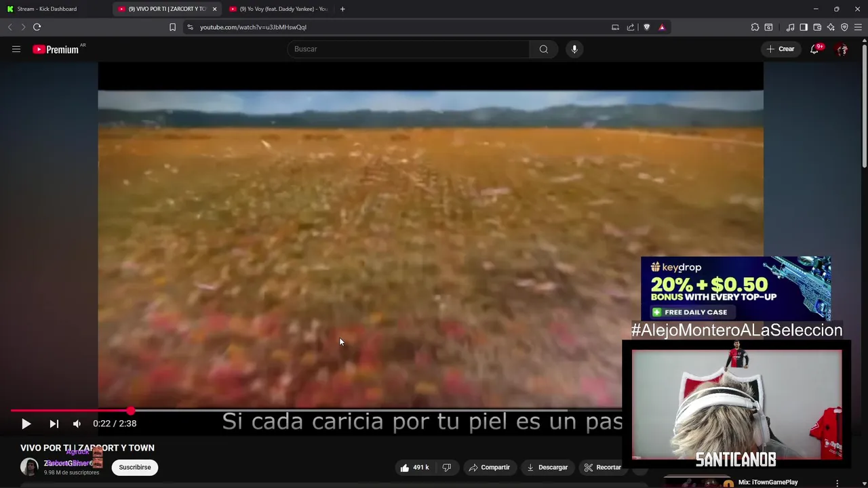Viewport: 868px width, 488px height.
Task: Open browser extensions puzzle icon
Action: (755, 27)
